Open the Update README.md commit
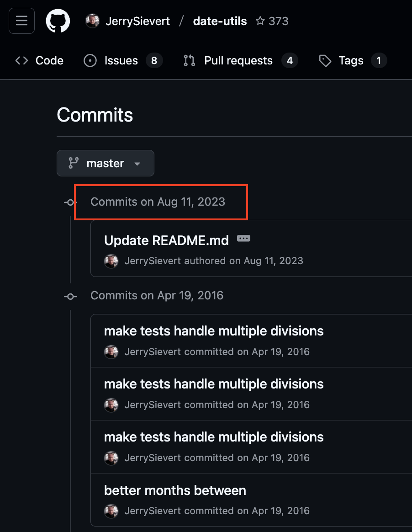 166,240
